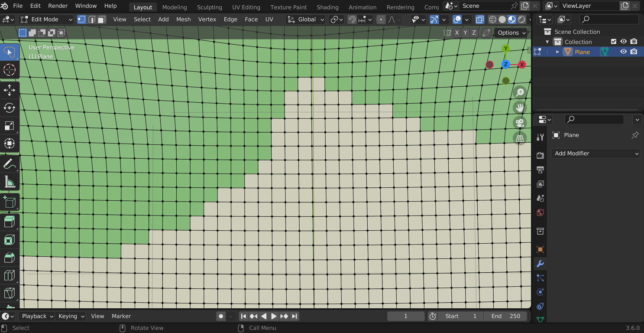644x333 pixels.
Task: Enable edge select mode
Action: [x=91, y=20]
